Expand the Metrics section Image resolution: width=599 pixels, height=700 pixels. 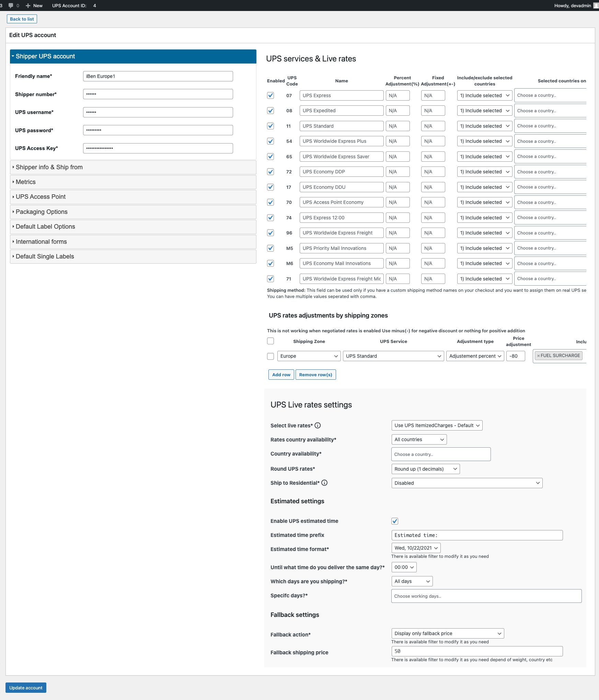coord(133,182)
